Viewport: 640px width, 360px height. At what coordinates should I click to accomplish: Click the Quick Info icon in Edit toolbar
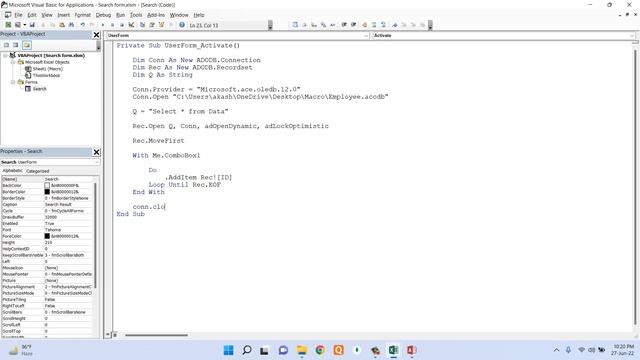[314, 25]
